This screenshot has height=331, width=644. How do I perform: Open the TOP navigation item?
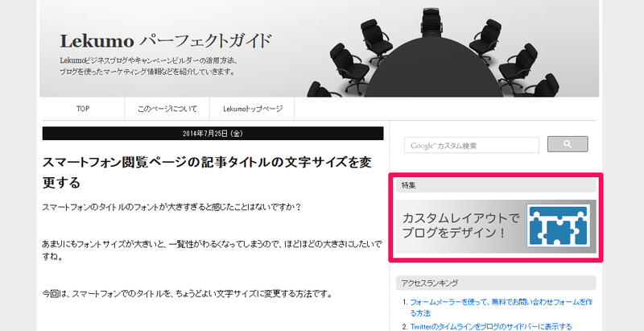[83, 109]
